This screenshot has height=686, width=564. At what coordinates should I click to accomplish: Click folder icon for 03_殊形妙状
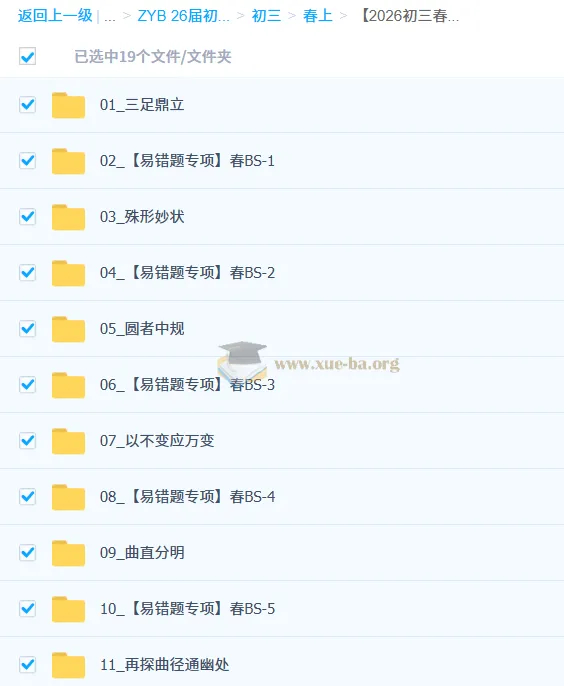point(68,217)
